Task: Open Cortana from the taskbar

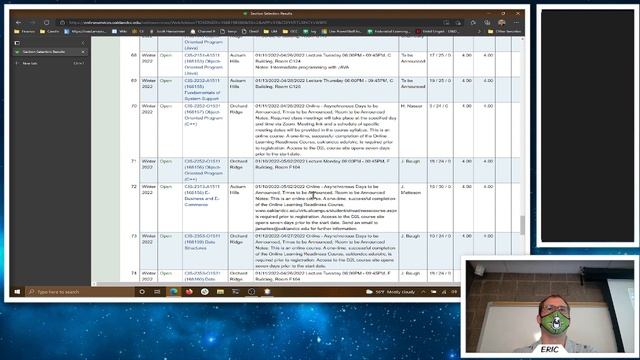Action: click(142, 291)
